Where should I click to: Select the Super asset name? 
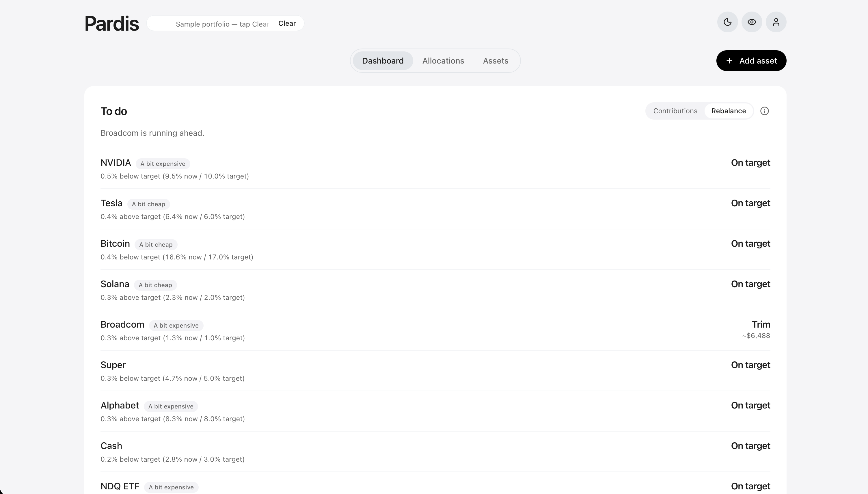(x=113, y=365)
